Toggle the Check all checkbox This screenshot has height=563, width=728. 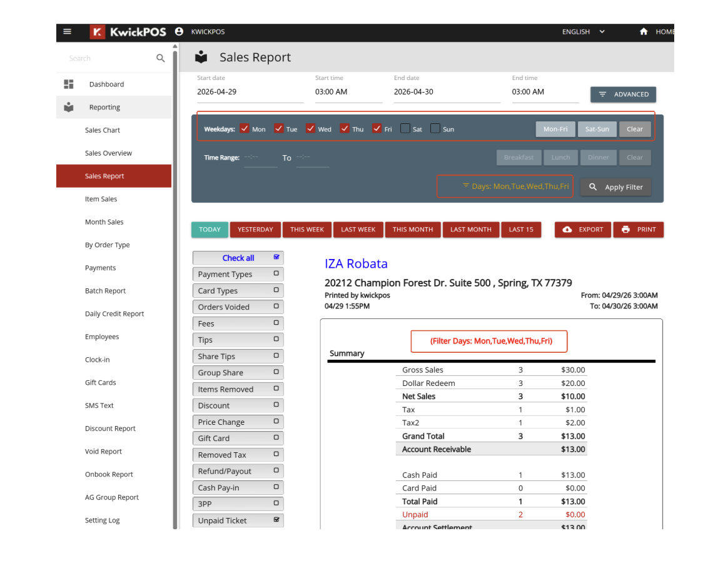pyautogui.click(x=276, y=257)
